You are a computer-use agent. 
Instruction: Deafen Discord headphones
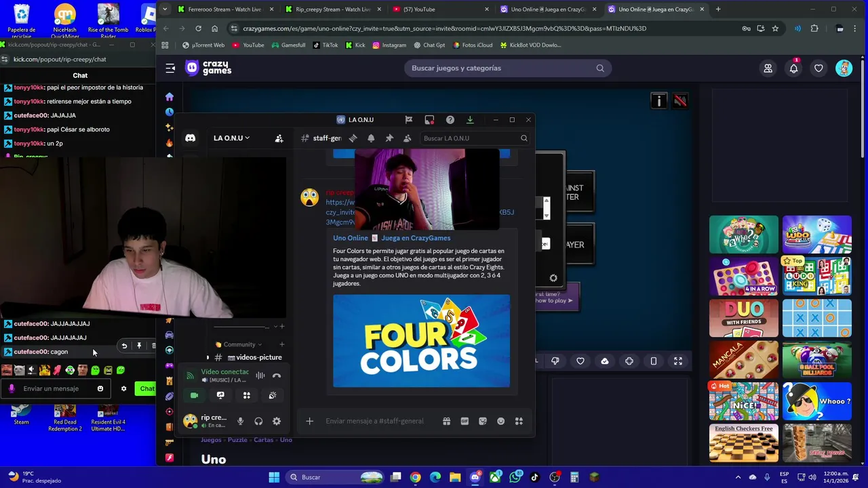click(258, 421)
